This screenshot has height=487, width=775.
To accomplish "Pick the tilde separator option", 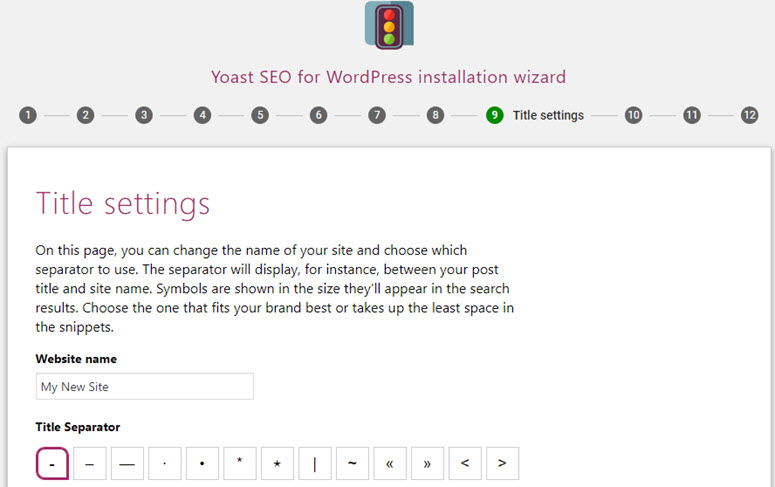I will [352, 463].
